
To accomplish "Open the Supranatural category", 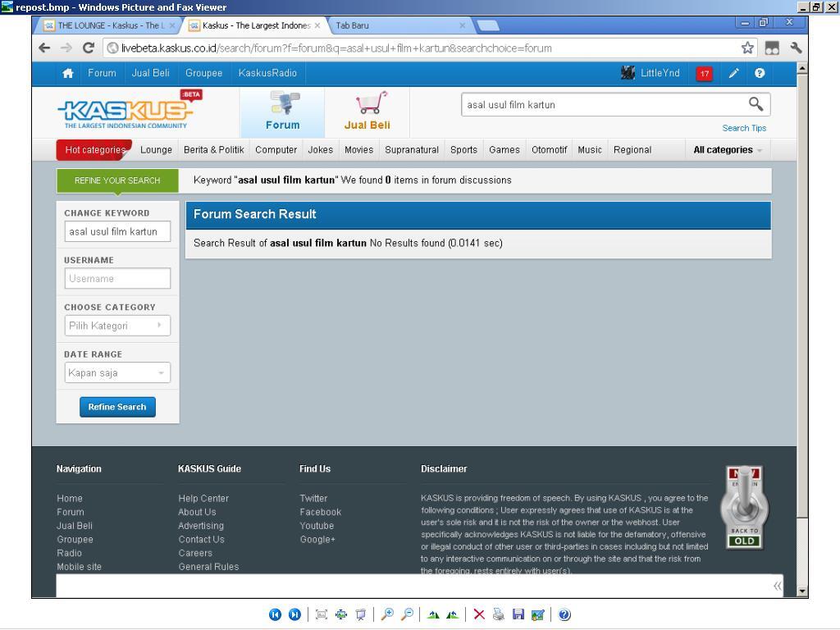I will 412,150.
